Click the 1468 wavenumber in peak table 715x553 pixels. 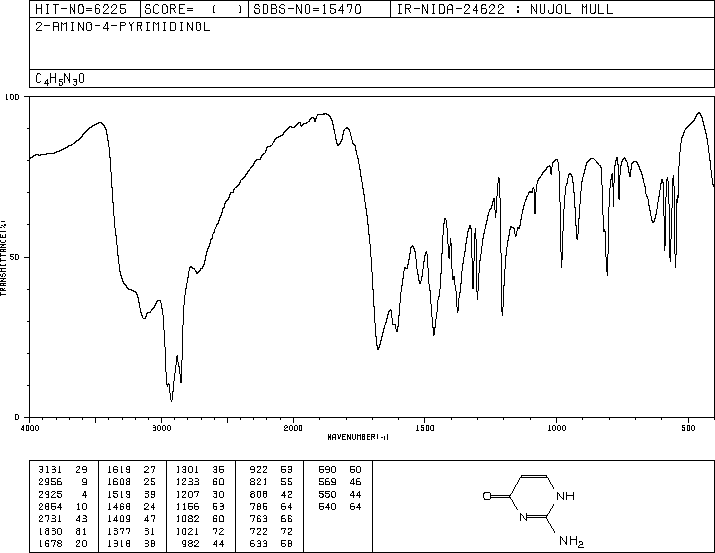coord(119,506)
